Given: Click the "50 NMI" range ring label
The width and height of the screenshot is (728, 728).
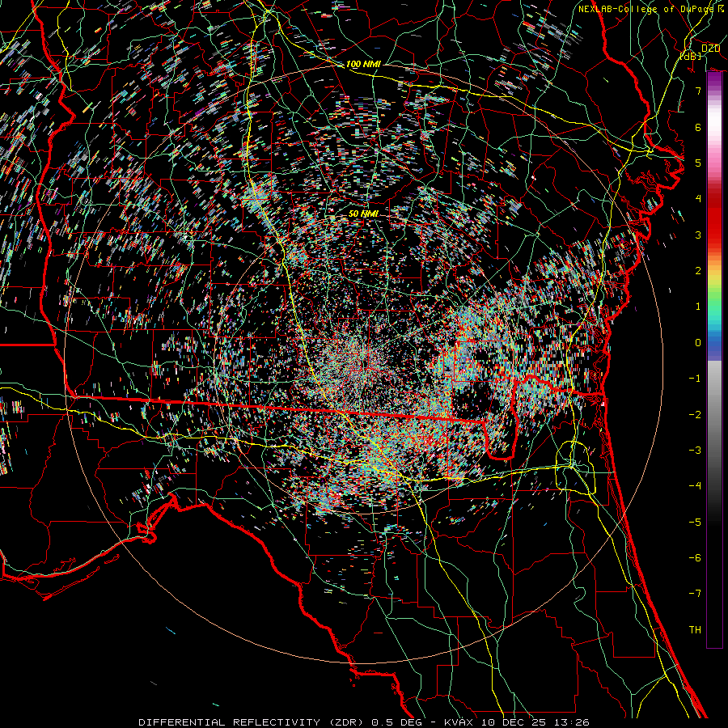Looking at the screenshot, I should click(x=363, y=214).
